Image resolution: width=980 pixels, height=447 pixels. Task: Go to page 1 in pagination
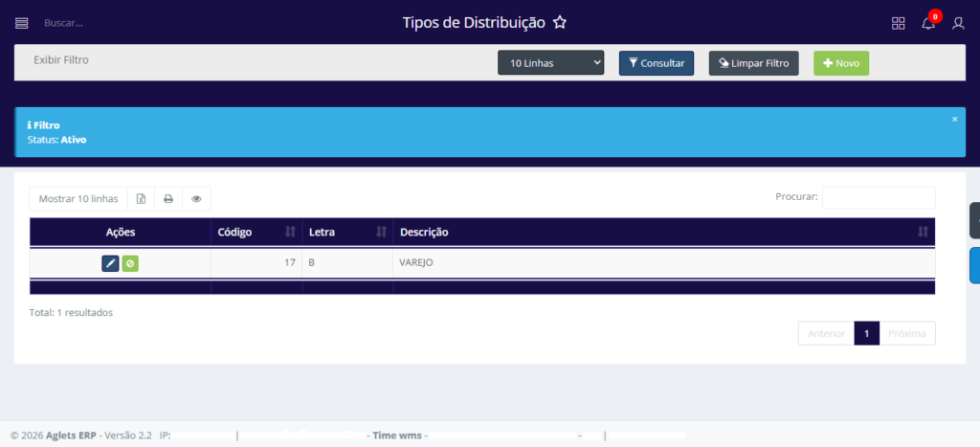coord(866,333)
